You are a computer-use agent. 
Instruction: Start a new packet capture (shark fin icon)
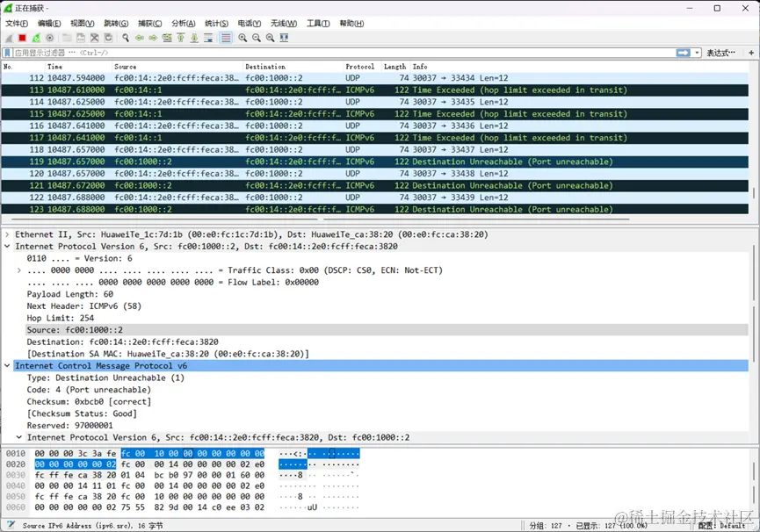pyautogui.click(x=9, y=38)
